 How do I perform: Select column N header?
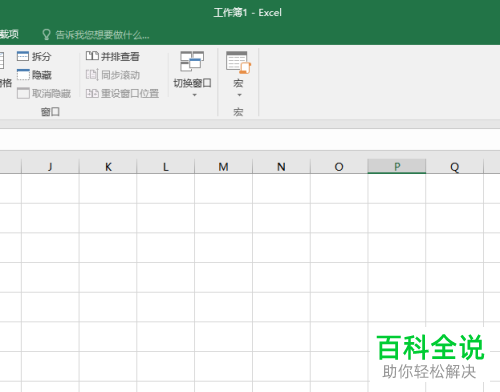point(281,166)
